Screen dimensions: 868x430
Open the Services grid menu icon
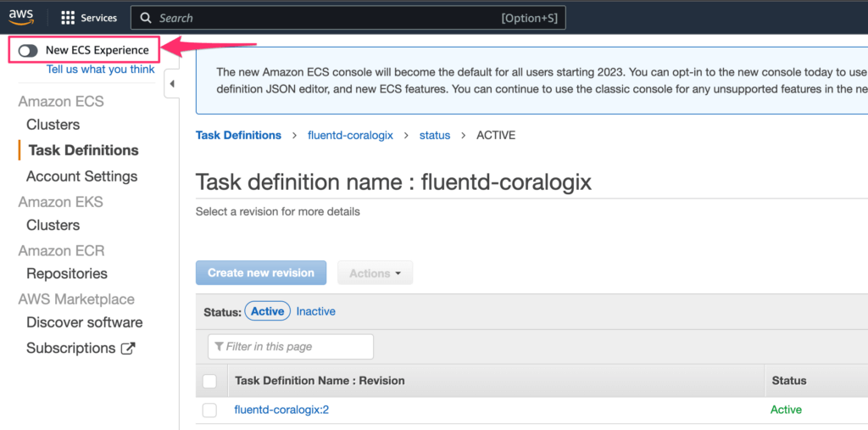pos(68,18)
